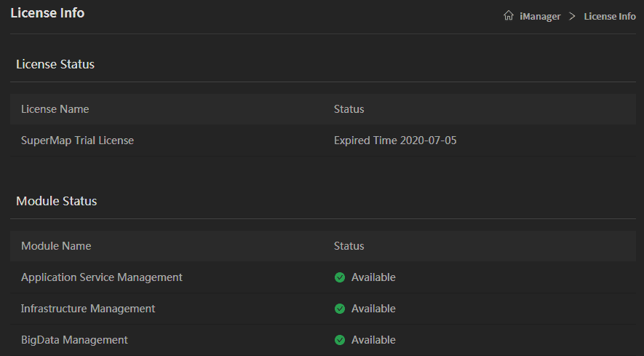Screen dimensions: 644x356
Task: Select the Application Service Management module name
Action: [x=102, y=277]
